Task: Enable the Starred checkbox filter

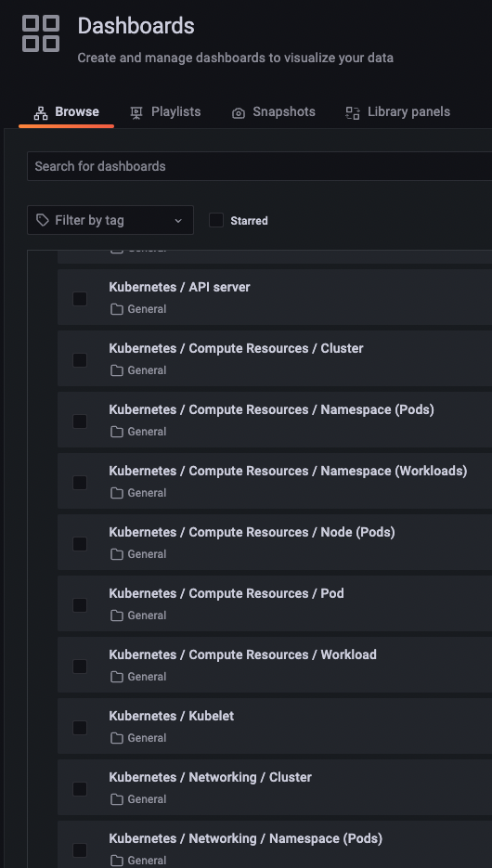Action: pyautogui.click(x=216, y=220)
